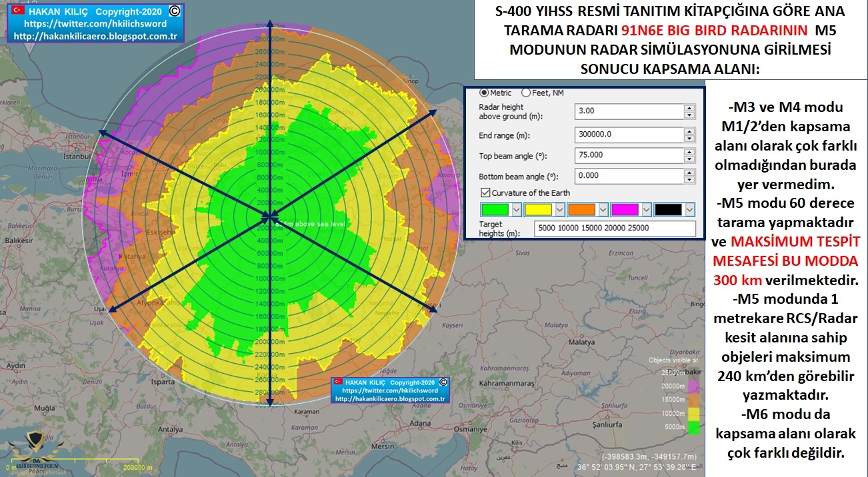The image size is (868, 477).
Task: Click the radar center marker on map
Action: (x=269, y=216)
